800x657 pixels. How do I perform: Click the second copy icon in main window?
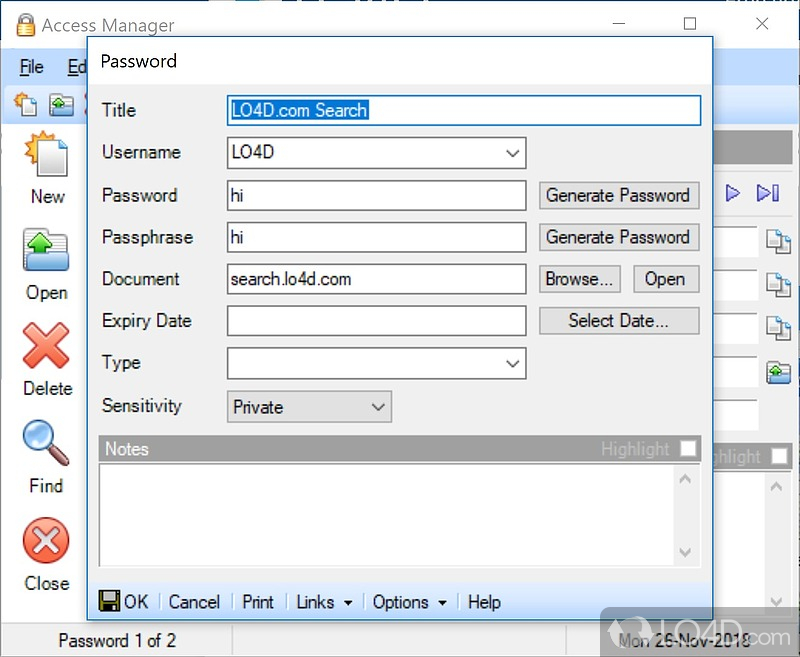pos(779,284)
